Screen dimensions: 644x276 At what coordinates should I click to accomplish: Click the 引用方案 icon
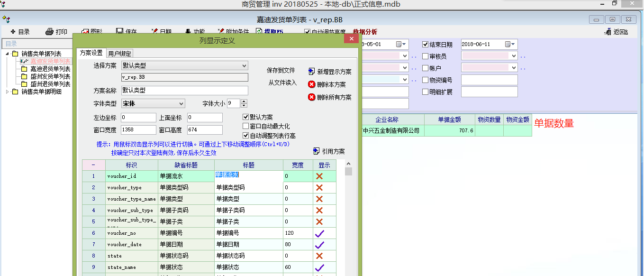[317, 151]
